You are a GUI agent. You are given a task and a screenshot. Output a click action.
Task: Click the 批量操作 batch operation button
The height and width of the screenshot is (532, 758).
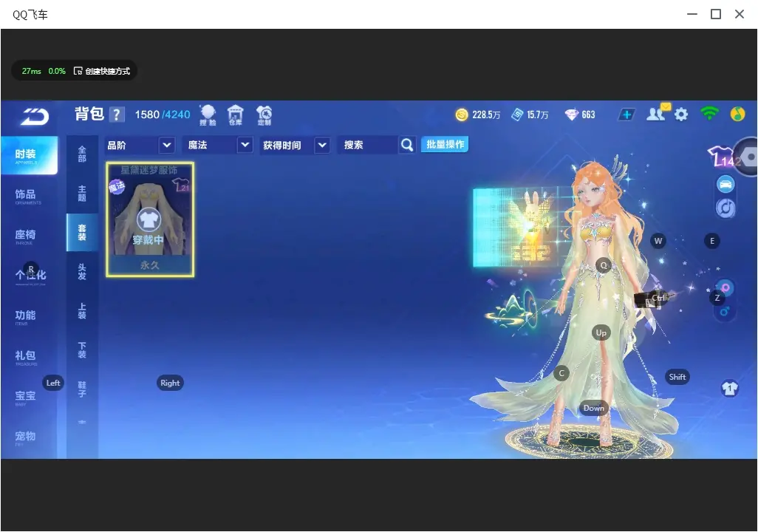tap(445, 144)
